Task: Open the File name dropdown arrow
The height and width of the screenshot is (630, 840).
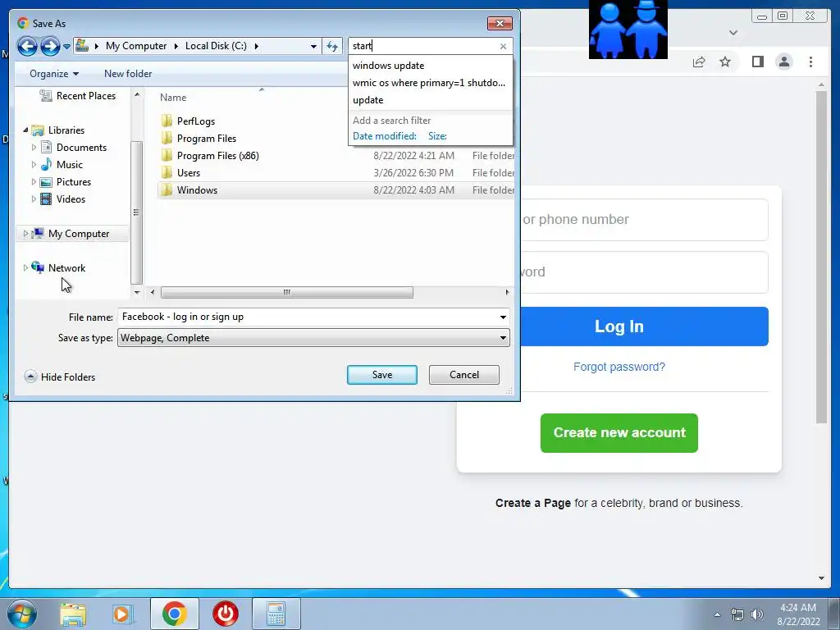Action: pyautogui.click(x=503, y=317)
